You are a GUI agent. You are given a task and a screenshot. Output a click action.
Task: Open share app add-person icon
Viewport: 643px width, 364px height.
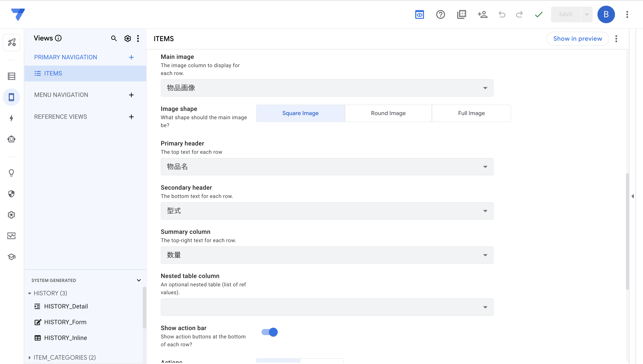482,14
